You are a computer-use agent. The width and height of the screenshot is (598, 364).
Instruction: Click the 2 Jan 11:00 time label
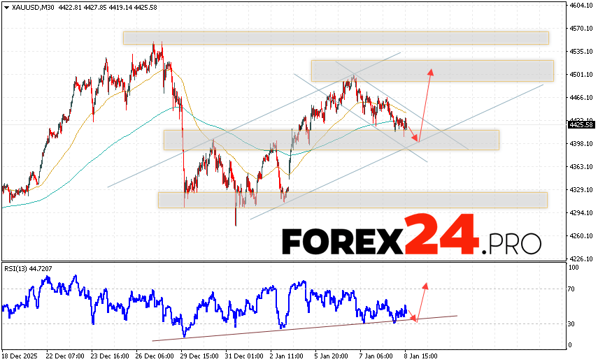tap(287, 356)
